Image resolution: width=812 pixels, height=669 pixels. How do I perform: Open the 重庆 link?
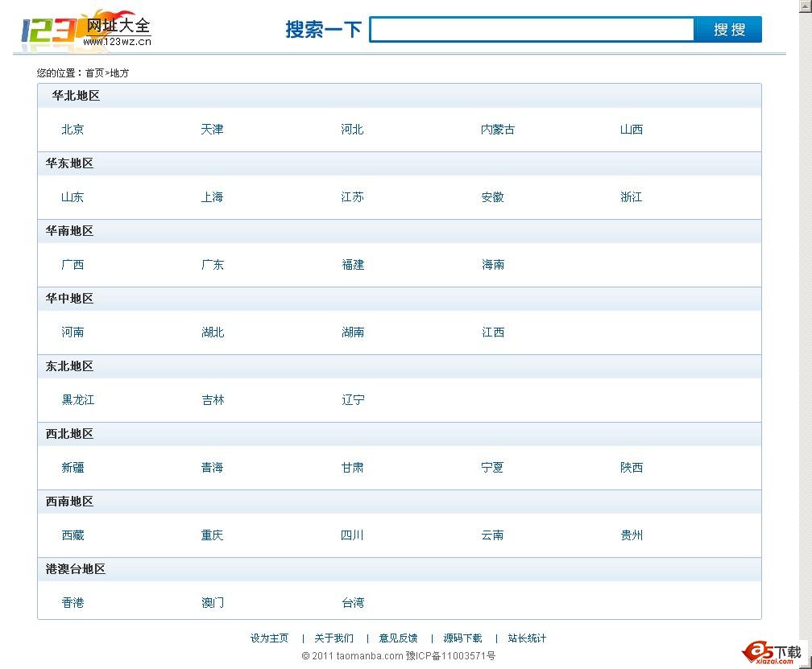(x=213, y=535)
